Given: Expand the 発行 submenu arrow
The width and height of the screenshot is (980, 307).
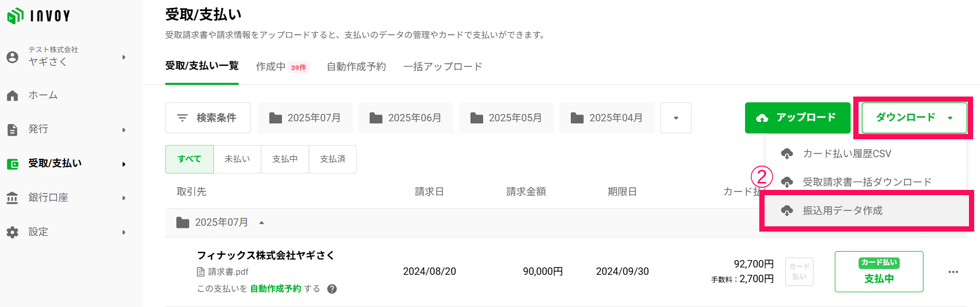Looking at the screenshot, I should coord(124,130).
